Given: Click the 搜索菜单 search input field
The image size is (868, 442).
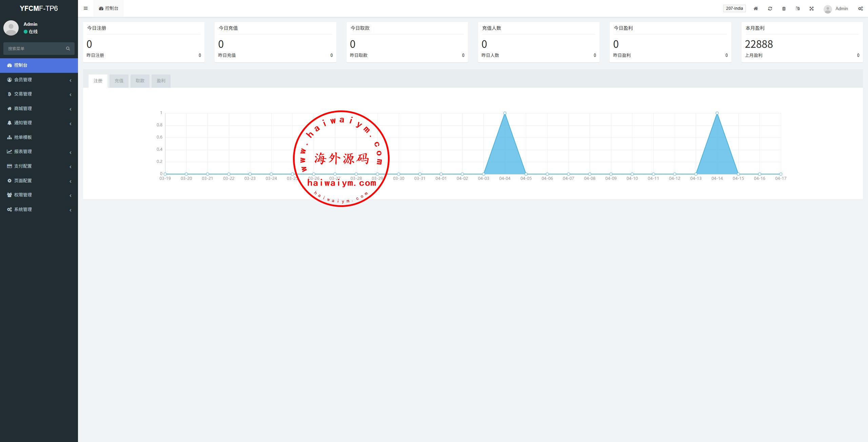Looking at the screenshot, I should [34, 48].
